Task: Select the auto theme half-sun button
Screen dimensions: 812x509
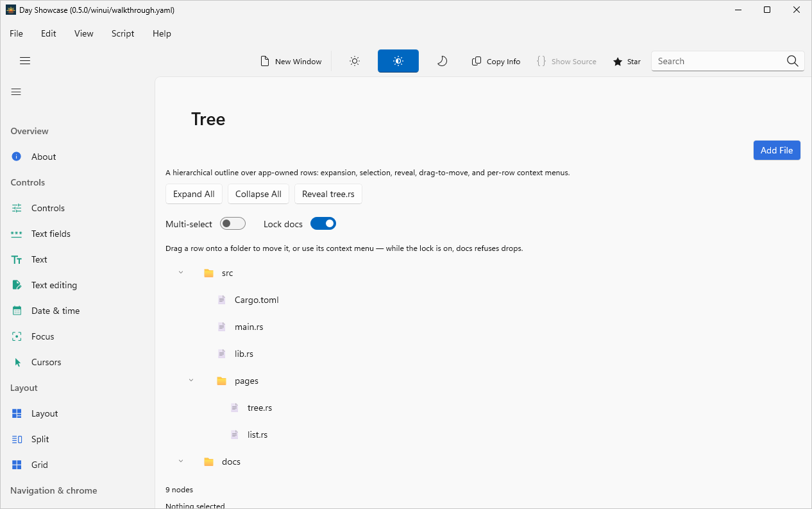Action: [398, 62]
